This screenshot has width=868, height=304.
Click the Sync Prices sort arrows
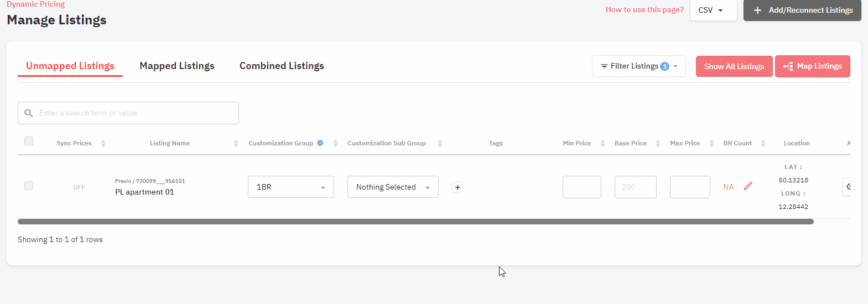pyautogui.click(x=103, y=143)
